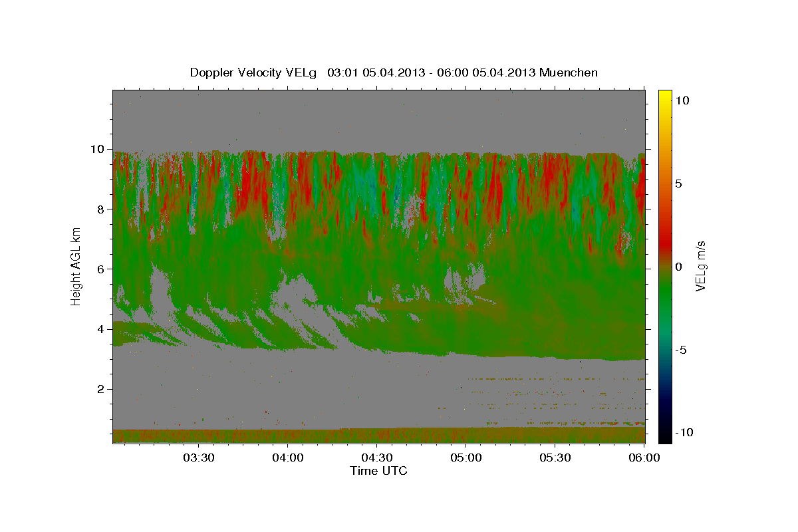The height and width of the screenshot is (532, 798).
Task: Click the 'Time UTC' axis title
Action: click(378, 471)
